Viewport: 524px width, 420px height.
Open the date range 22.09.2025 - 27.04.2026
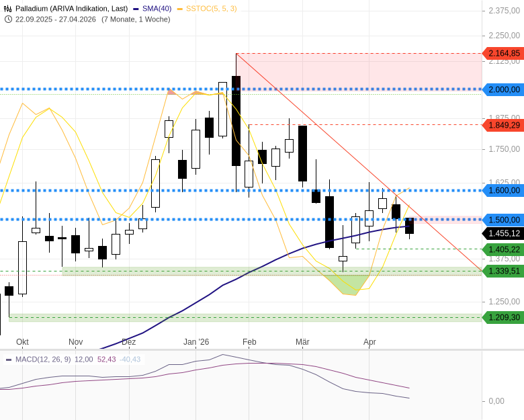56,19
